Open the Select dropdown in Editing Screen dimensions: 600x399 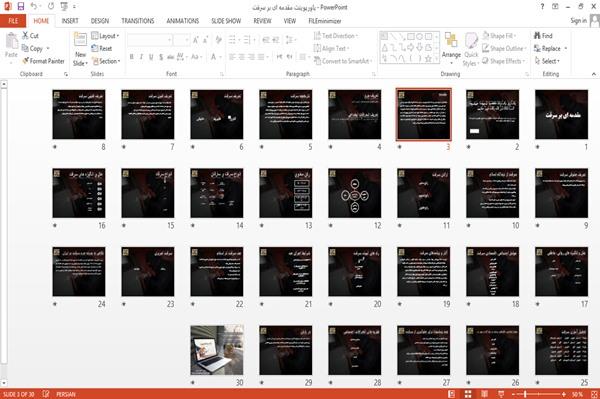pyautogui.click(x=547, y=61)
